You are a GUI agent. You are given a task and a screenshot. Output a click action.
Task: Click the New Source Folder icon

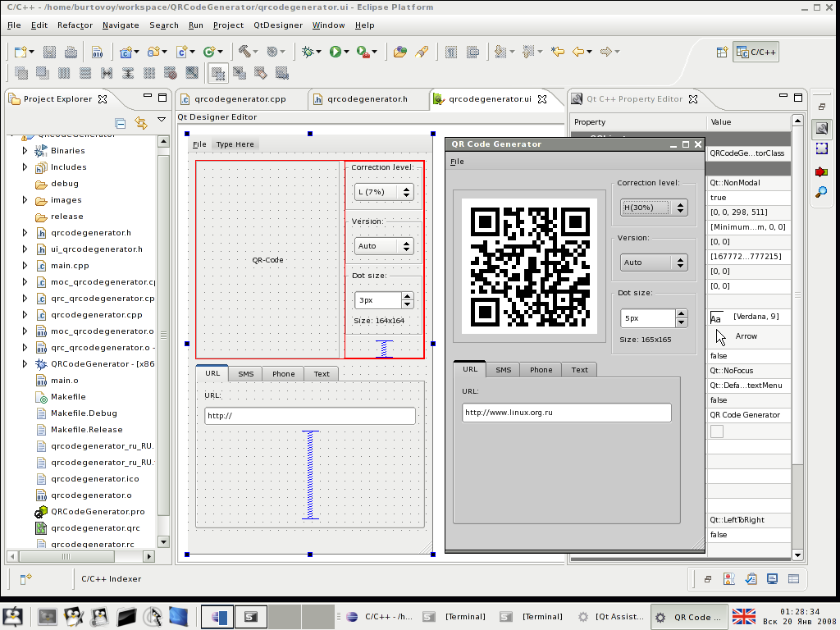pos(153,52)
